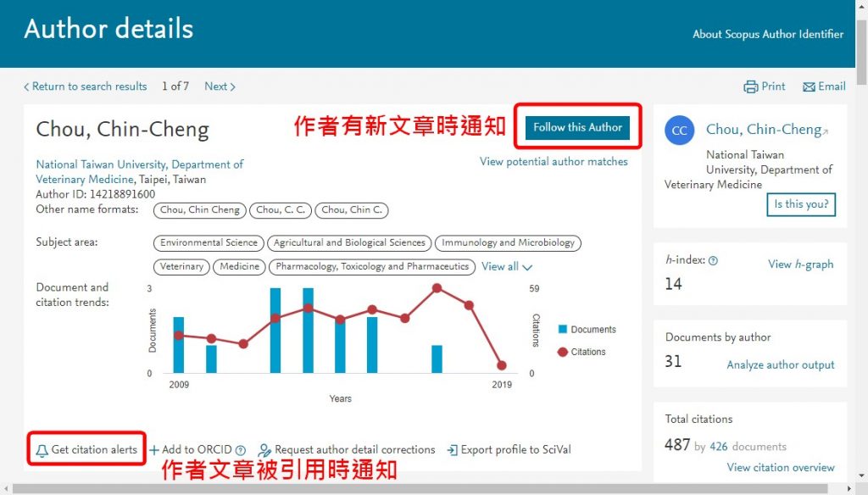Screen dimensions: 868x495
Task: Click Export profile to SciVal
Action: (x=516, y=449)
